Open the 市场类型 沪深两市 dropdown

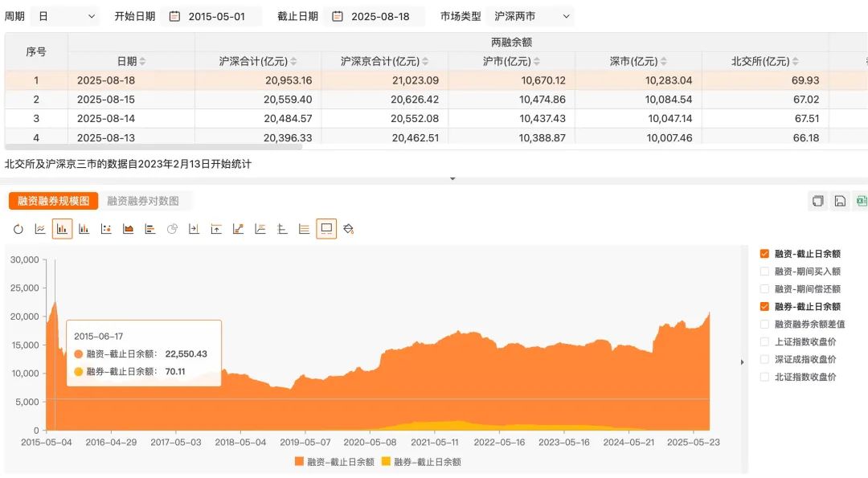point(531,17)
